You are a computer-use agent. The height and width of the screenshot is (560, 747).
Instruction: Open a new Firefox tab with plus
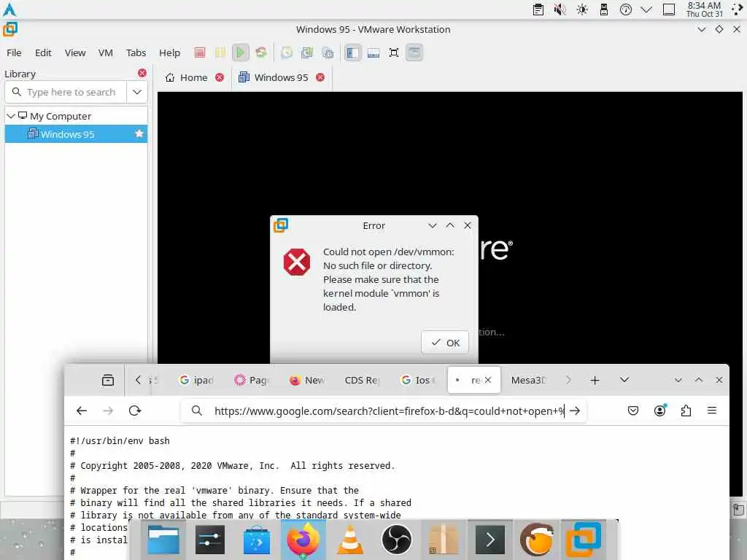tap(595, 380)
